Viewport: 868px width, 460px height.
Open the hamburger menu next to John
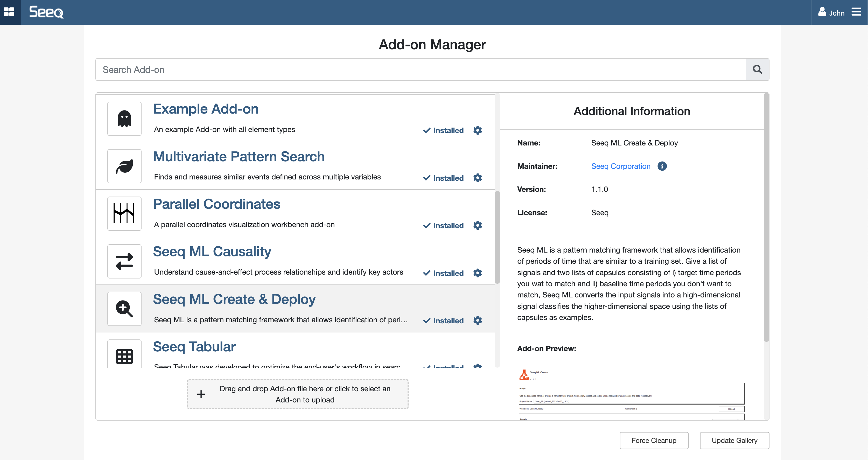(x=856, y=12)
